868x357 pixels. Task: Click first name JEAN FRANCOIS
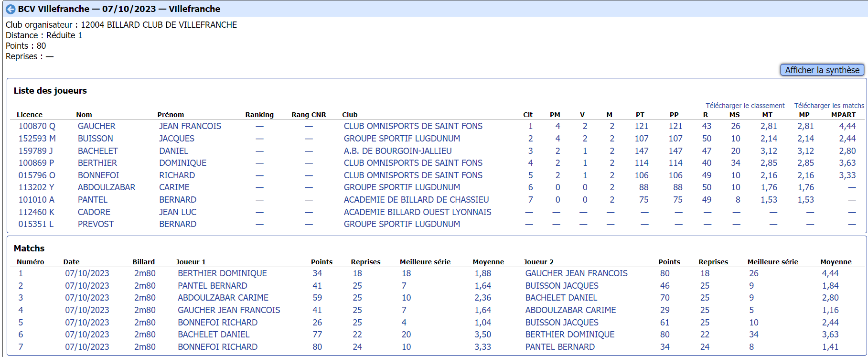click(190, 126)
